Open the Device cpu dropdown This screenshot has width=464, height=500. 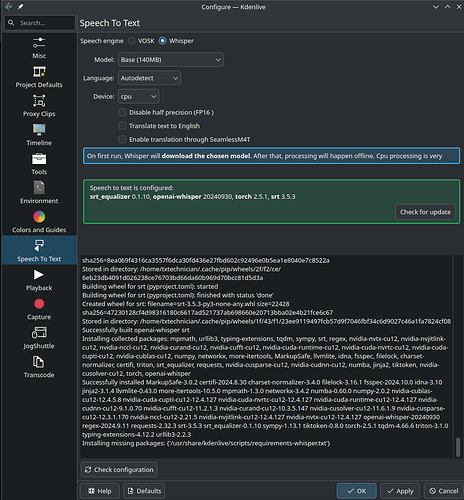pos(138,96)
